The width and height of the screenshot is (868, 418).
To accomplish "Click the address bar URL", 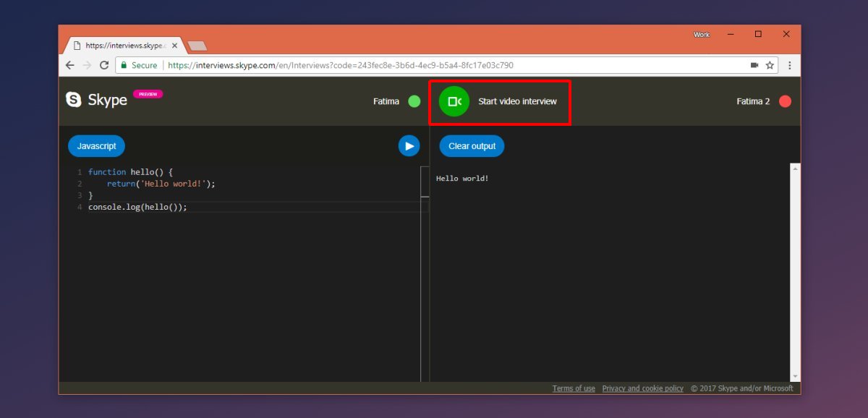I will click(340, 65).
